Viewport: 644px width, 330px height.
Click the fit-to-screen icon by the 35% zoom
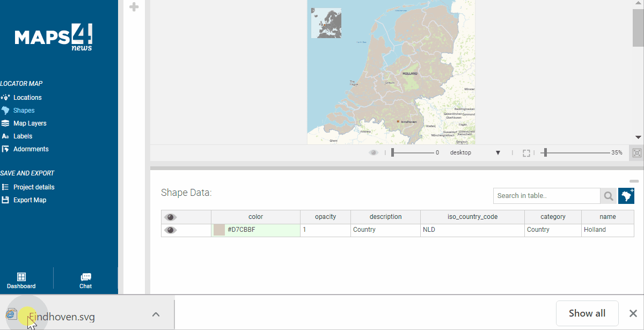(637, 153)
